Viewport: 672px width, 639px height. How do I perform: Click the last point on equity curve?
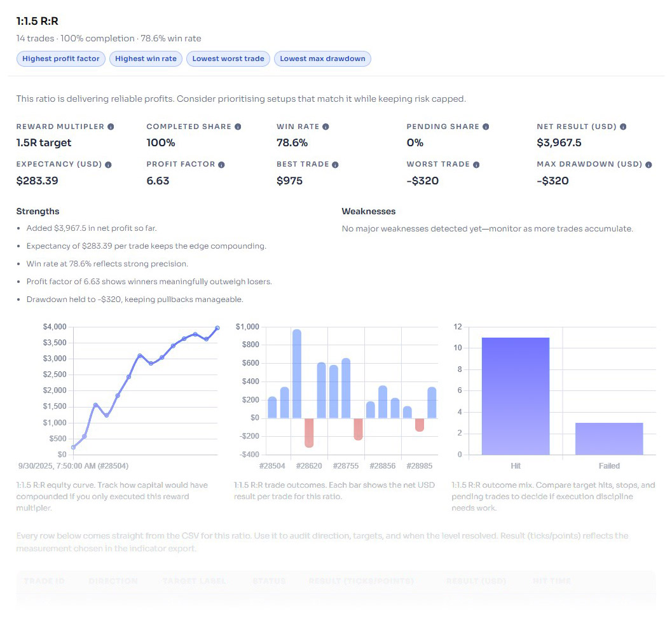coord(217,328)
